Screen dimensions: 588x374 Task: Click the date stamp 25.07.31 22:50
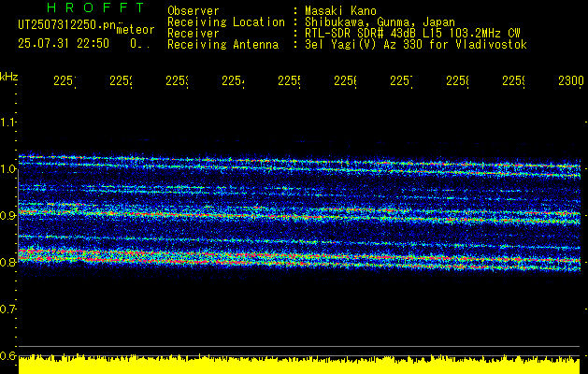point(64,44)
